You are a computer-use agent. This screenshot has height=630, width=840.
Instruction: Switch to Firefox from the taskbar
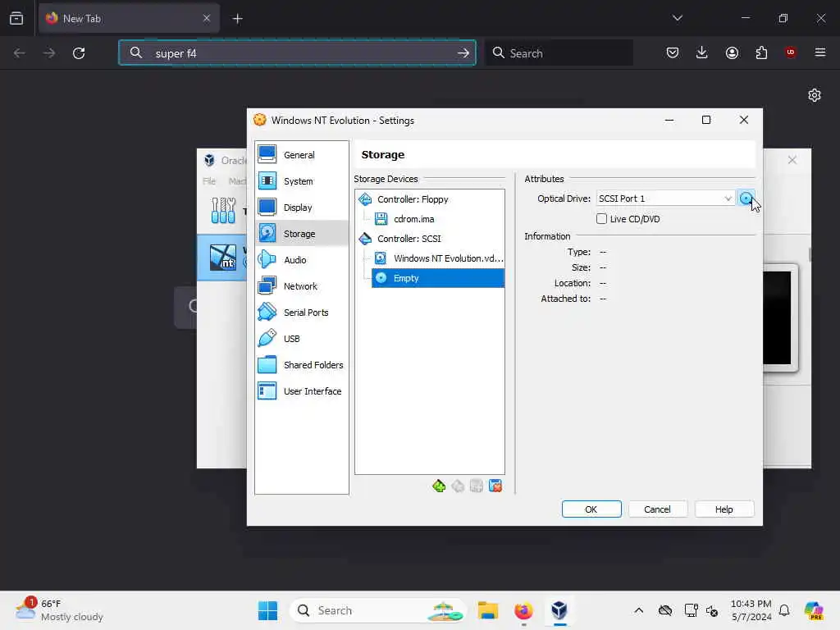point(523,610)
